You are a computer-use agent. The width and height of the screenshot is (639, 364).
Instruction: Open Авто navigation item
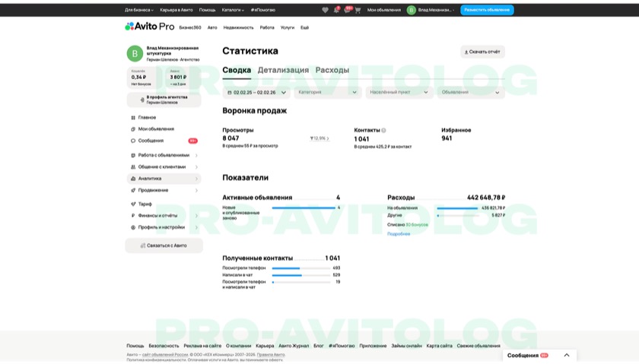click(212, 27)
